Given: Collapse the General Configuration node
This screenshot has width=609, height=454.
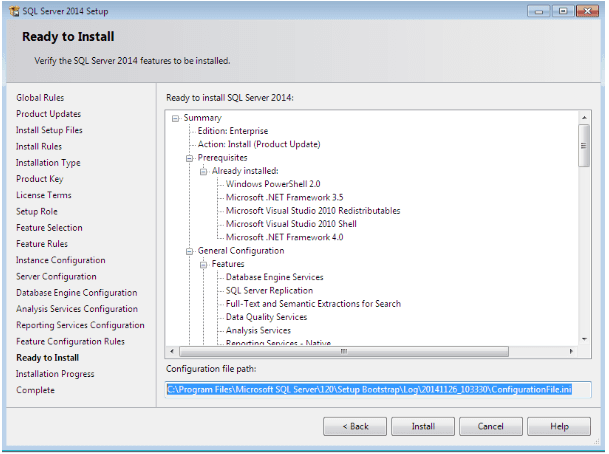Looking at the screenshot, I should coord(187,251).
